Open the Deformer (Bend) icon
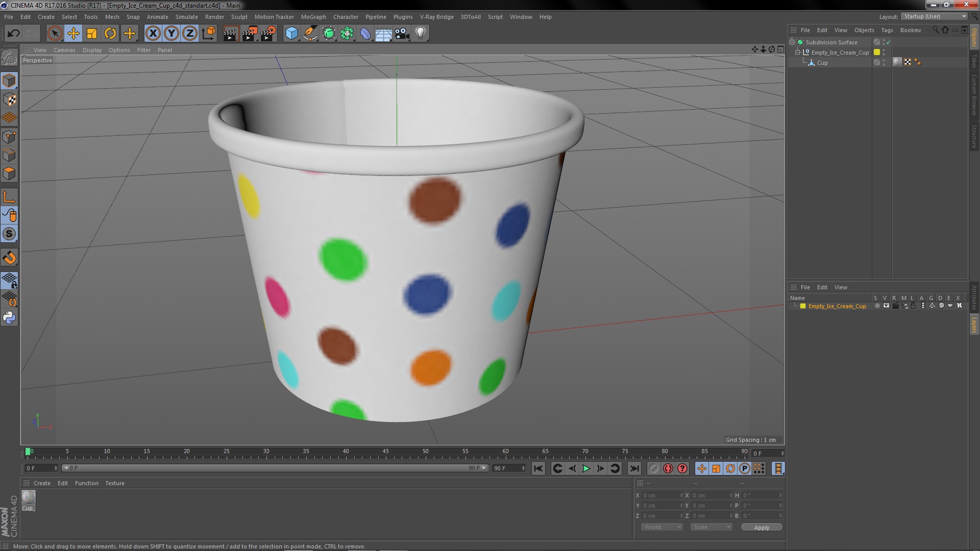The width and height of the screenshot is (980, 551). pos(365,34)
